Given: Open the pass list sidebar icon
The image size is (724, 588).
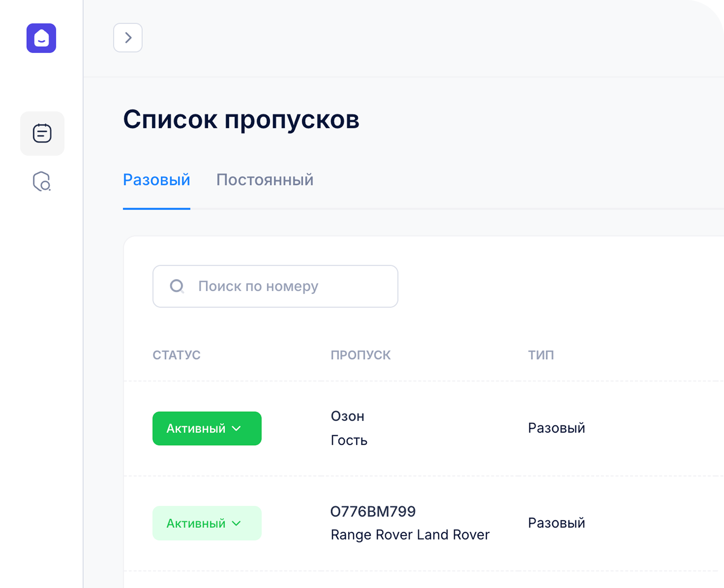Looking at the screenshot, I should coord(42,134).
